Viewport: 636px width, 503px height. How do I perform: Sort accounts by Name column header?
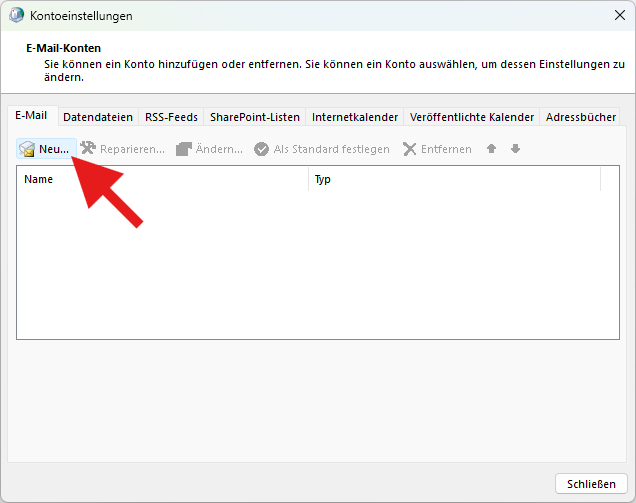[162, 180]
